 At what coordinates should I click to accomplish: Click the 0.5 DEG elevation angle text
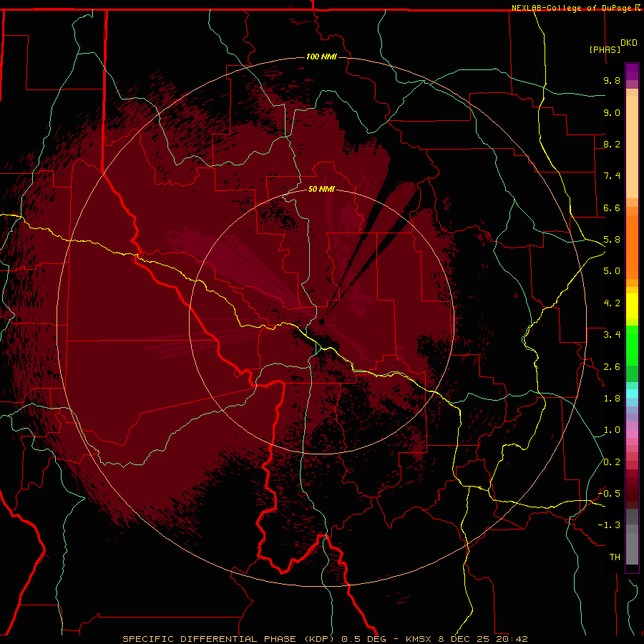point(364,639)
